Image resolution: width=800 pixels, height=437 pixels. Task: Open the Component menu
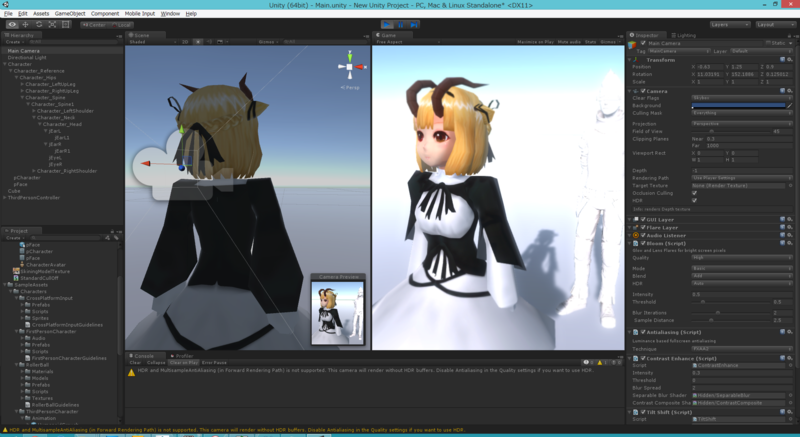pos(105,14)
